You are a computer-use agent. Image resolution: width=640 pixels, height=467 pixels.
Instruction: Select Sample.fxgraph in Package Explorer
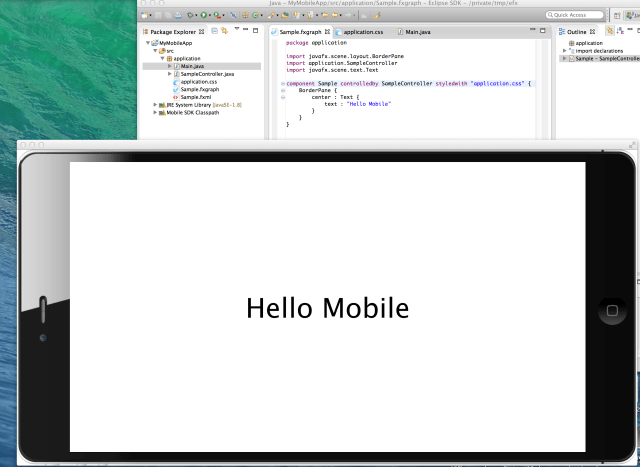point(200,89)
